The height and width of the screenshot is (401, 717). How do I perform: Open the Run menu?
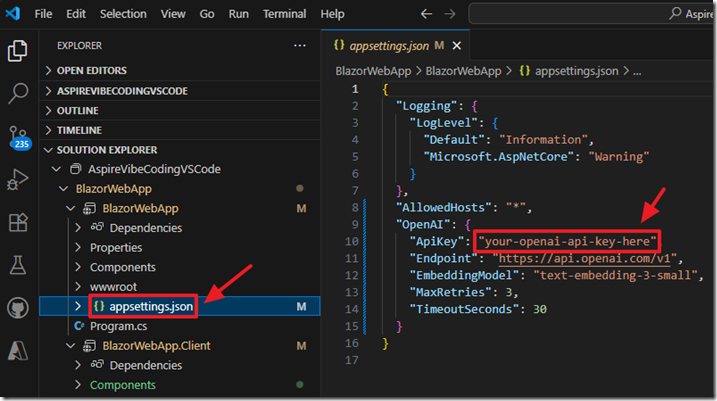click(x=239, y=14)
